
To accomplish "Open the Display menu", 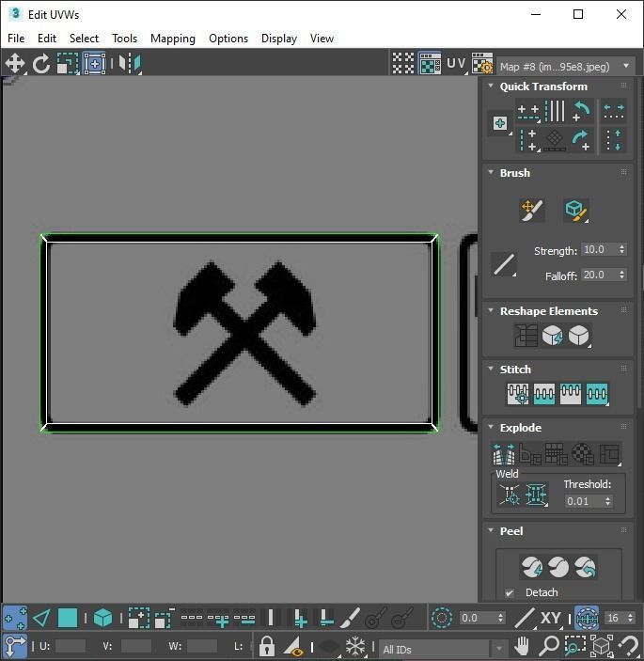I will point(279,39).
